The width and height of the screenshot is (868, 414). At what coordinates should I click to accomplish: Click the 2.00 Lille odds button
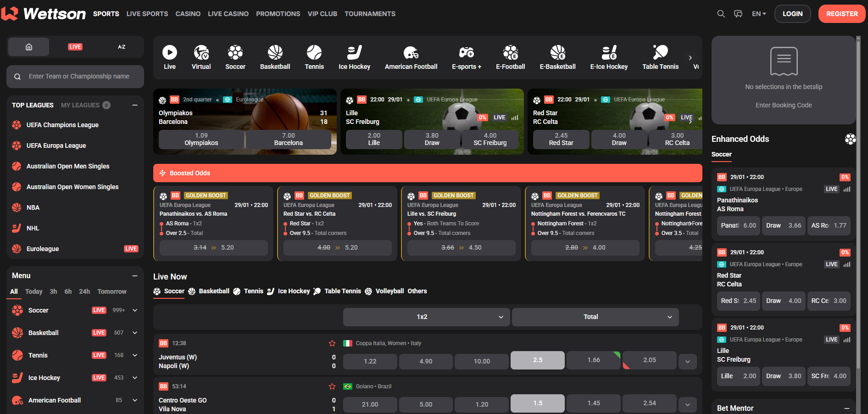[x=373, y=139]
